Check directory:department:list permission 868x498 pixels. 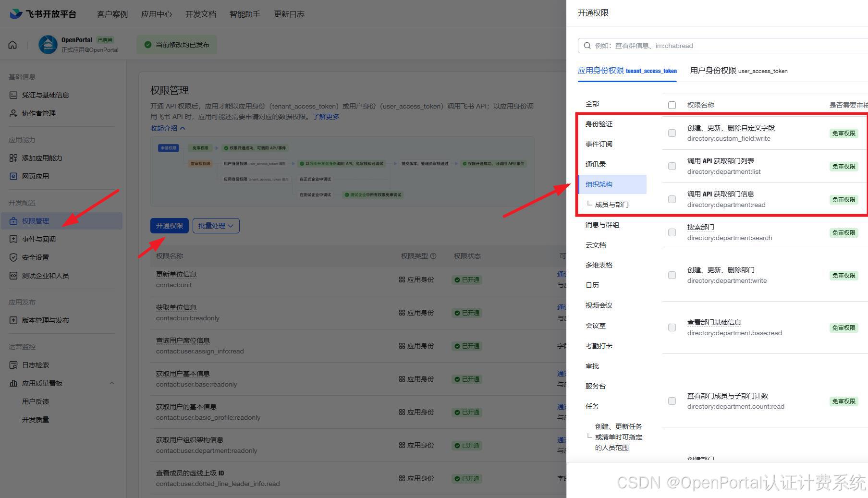[x=672, y=166]
